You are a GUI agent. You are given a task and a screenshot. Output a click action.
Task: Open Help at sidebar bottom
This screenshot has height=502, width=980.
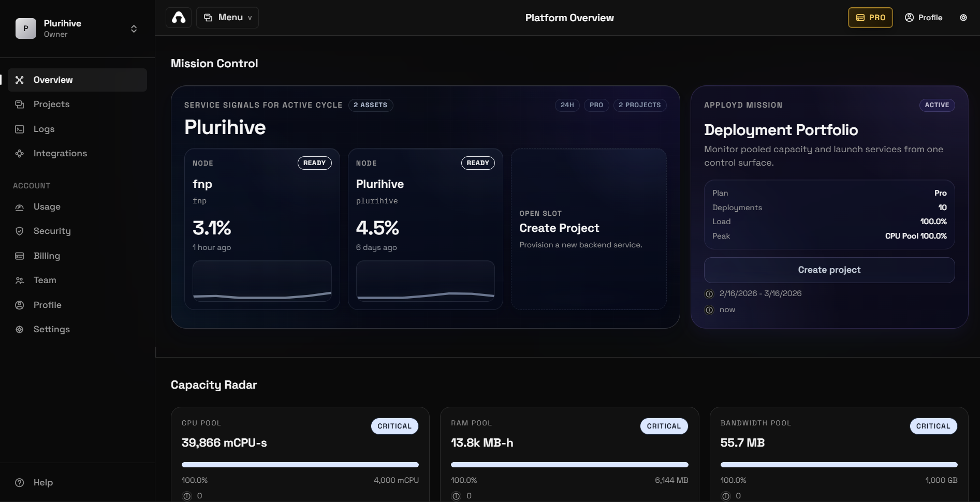77,482
